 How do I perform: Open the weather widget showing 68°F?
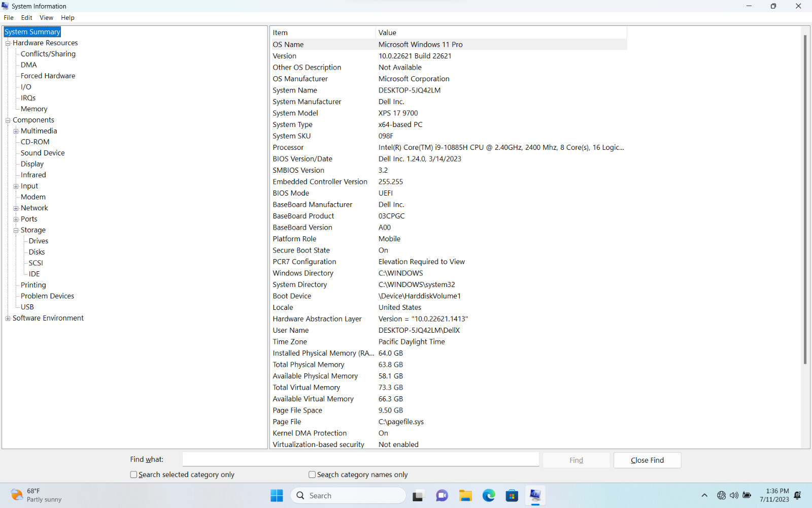(37, 495)
